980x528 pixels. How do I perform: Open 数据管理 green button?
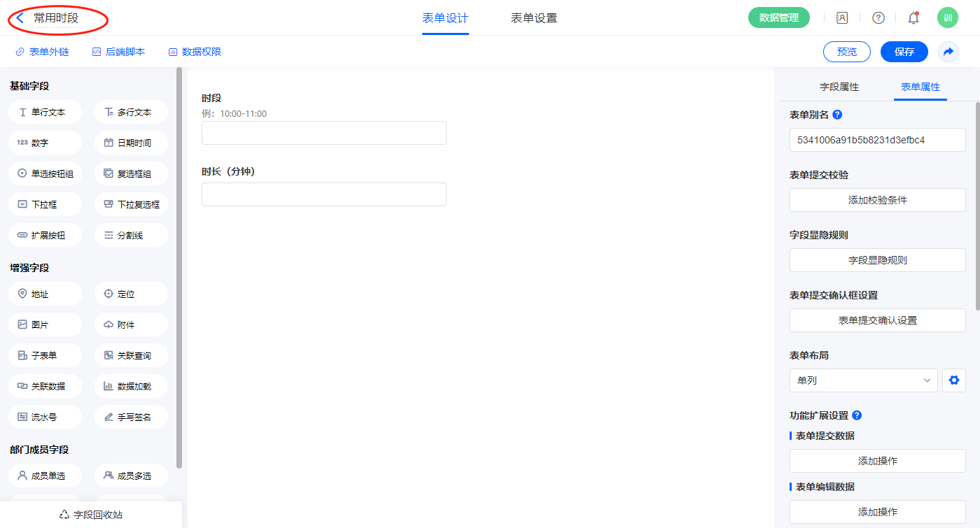pyautogui.click(x=778, y=18)
